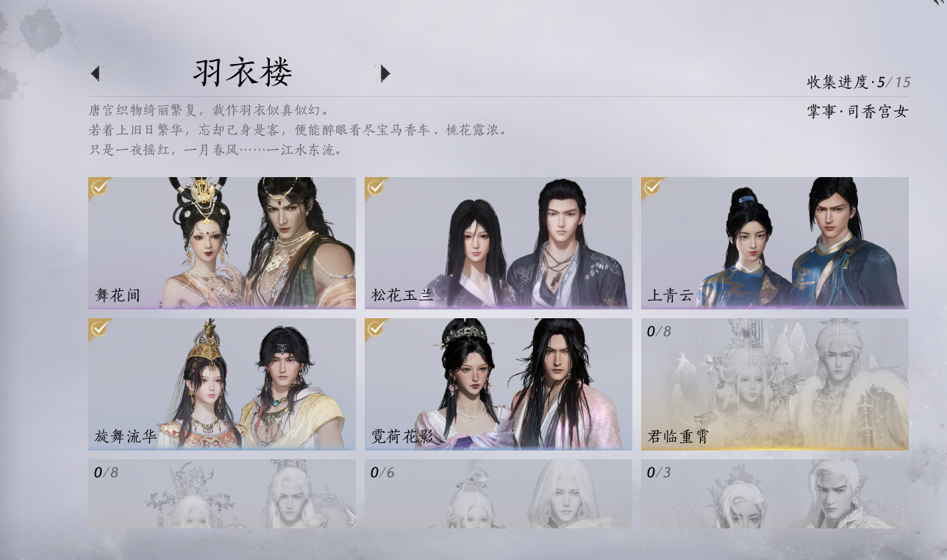Select the 上青云 blue robe outfit set
Screen dimensions: 947x560
775,243
